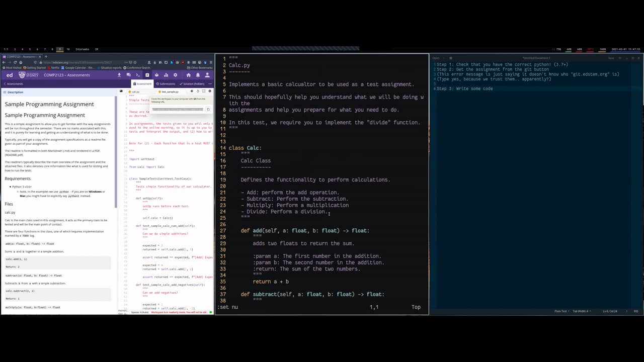644x362 pixels.
Task: Reload the page in Firefox
Action: coord(15,62)
